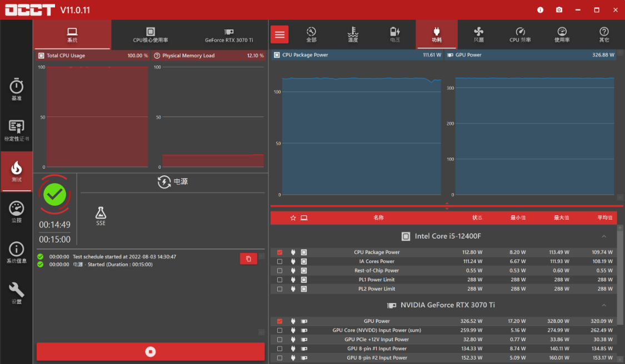This screenshot has width=625, height=364.
Task: Switch to CPU core usage tab
Action: [150, 34]
